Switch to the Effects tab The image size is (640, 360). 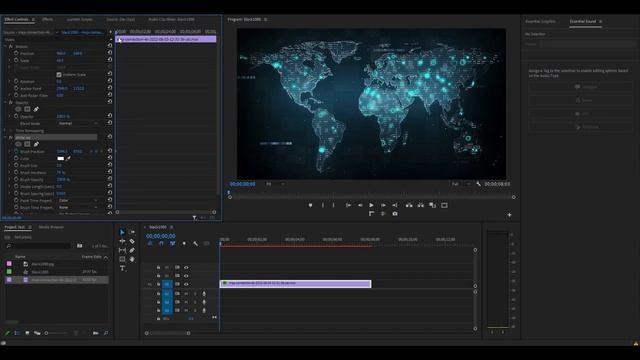(47, 19)
